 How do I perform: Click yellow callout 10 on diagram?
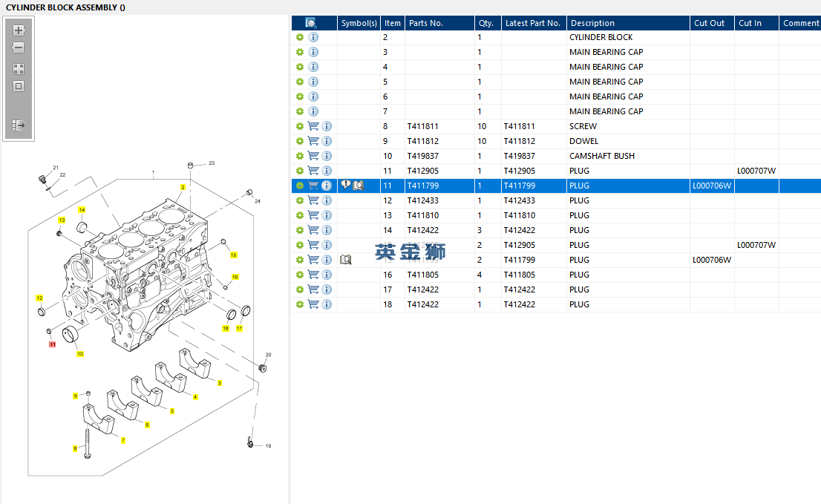[x=80, y=354]
